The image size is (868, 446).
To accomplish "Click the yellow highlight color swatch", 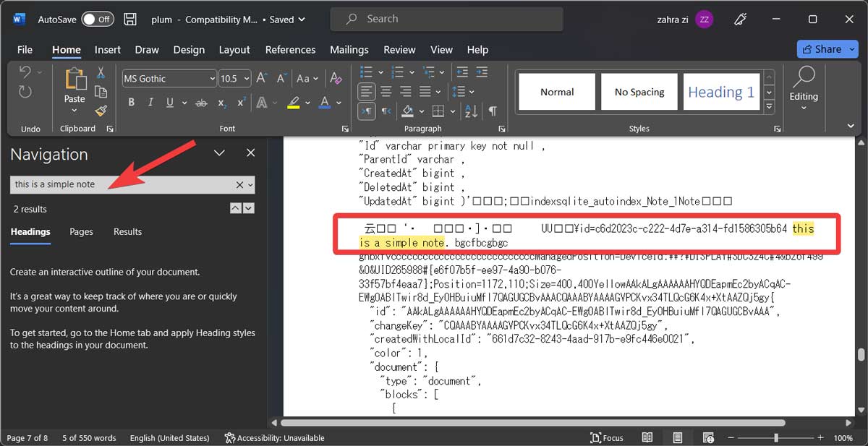I will click(x=294, y=106).
